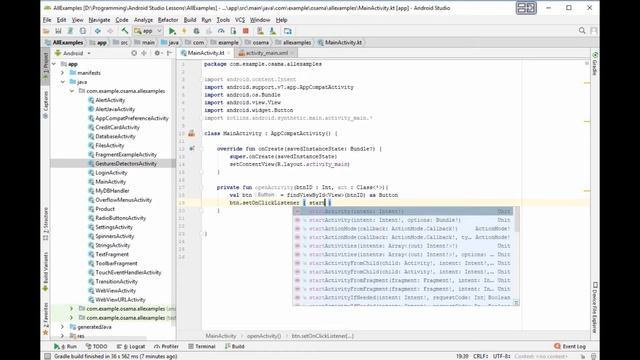Open the Navigate menu
The width and height of the screenshot is (640, 360).
[x=99, y=20]
